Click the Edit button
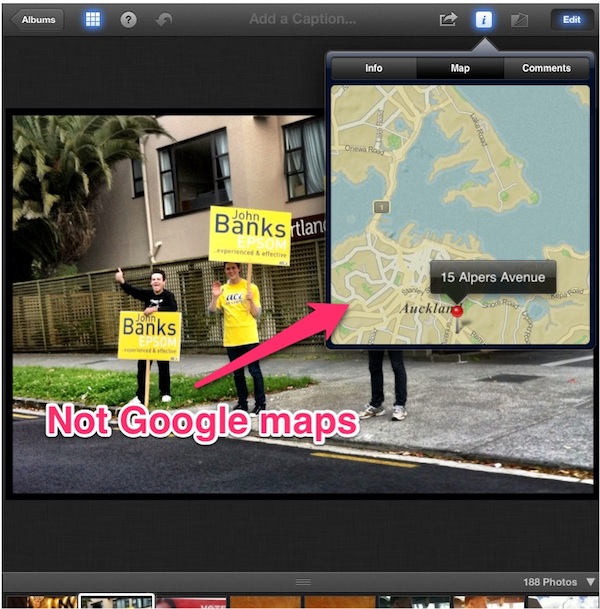The width and height of the screenshot is (600, 609). [x=572, y=19]
